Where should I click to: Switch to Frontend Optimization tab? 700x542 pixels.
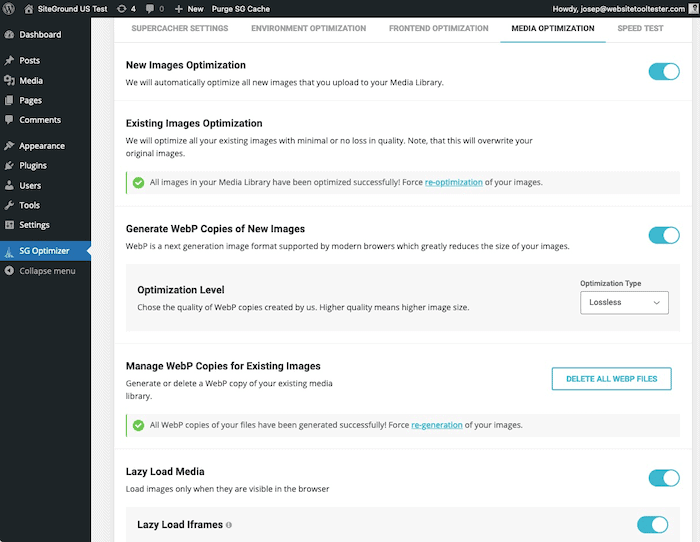point(438,28)
